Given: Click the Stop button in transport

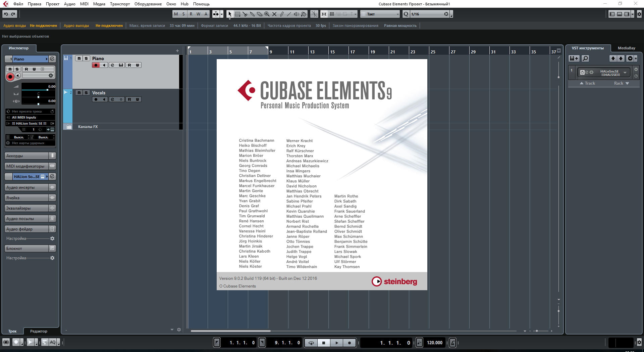Looking at the screenshot, I should [324, 343].
